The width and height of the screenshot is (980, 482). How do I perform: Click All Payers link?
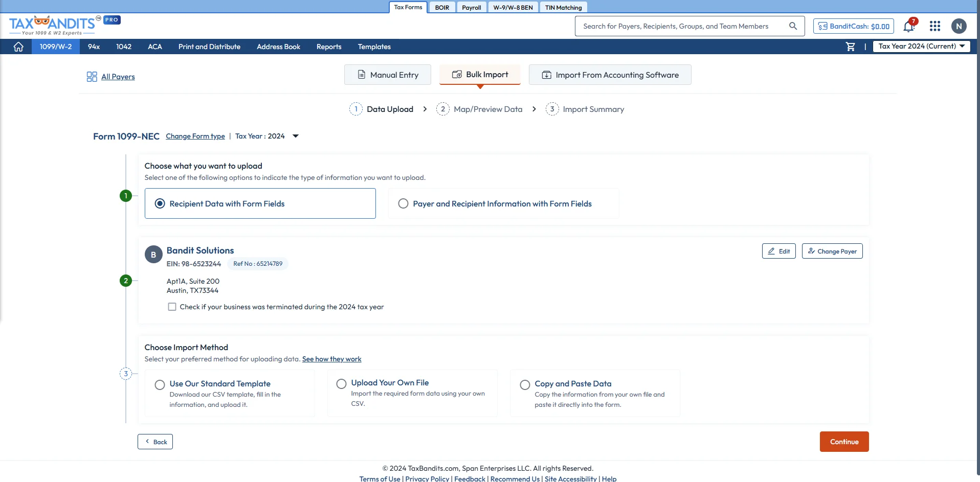118,77
